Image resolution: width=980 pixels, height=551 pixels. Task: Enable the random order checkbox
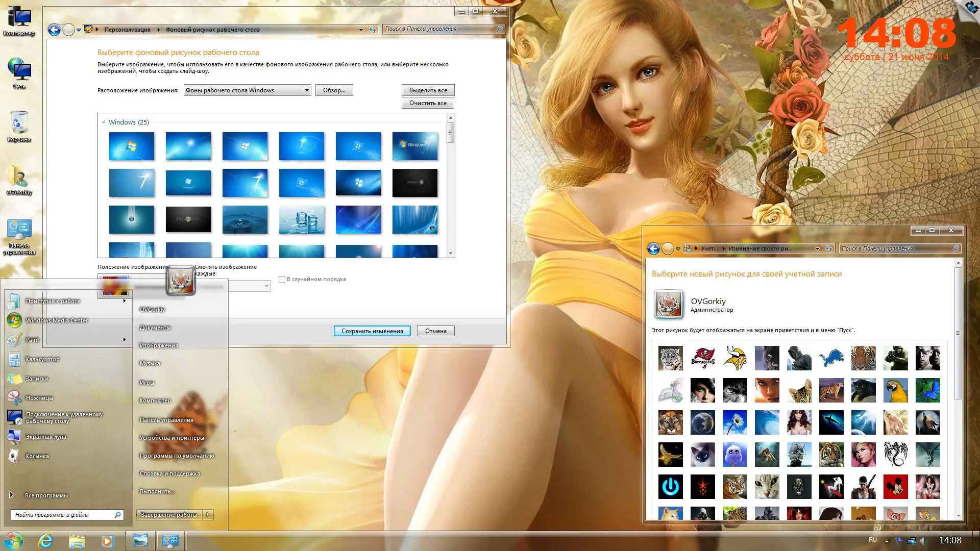click(x=282, y=279)
